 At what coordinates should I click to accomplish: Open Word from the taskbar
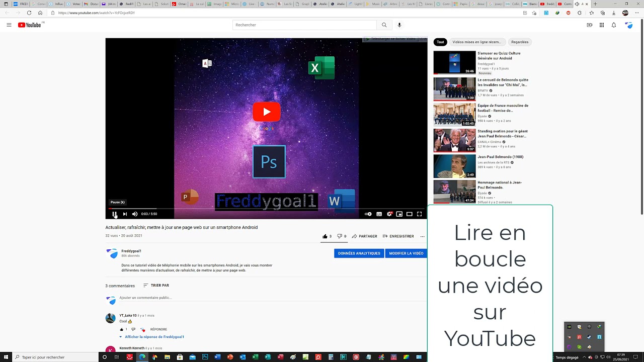pos(217,357)
